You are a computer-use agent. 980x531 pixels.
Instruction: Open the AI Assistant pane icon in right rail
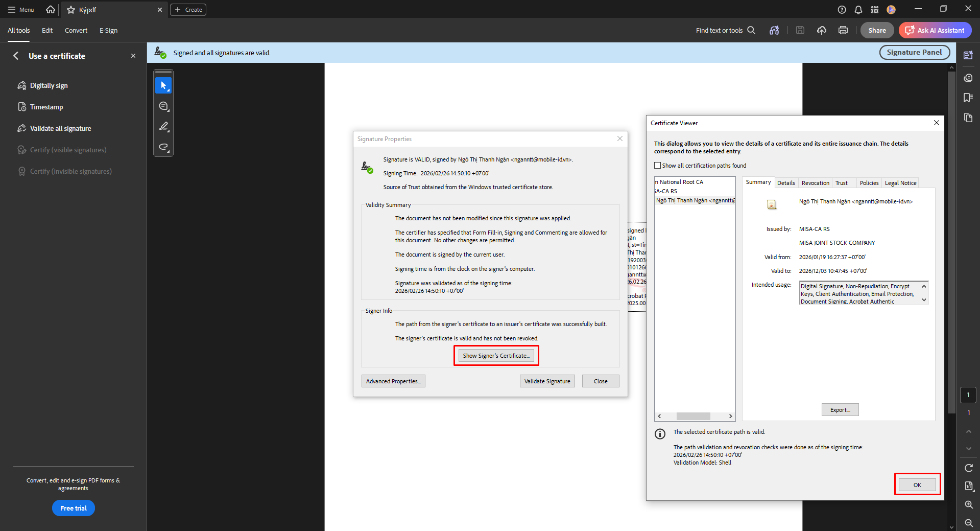pos(968,55)
